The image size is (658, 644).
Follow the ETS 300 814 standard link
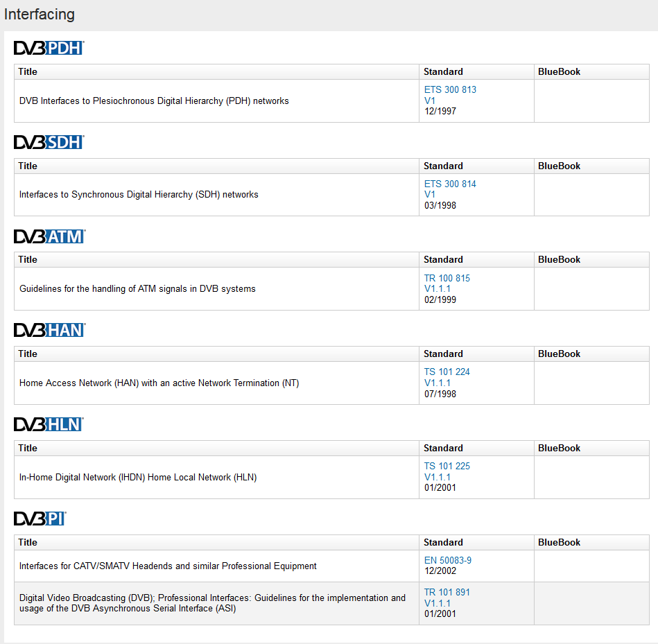[x=450, y=184]
